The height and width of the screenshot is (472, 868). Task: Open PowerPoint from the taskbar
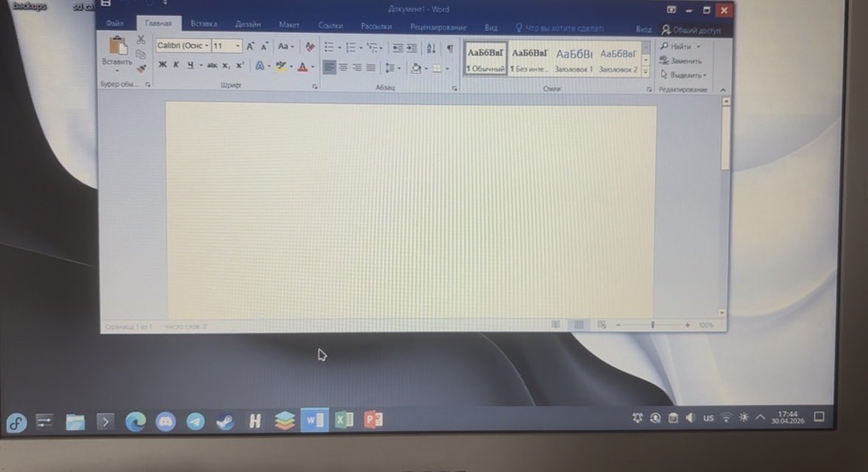click(374, 420)
